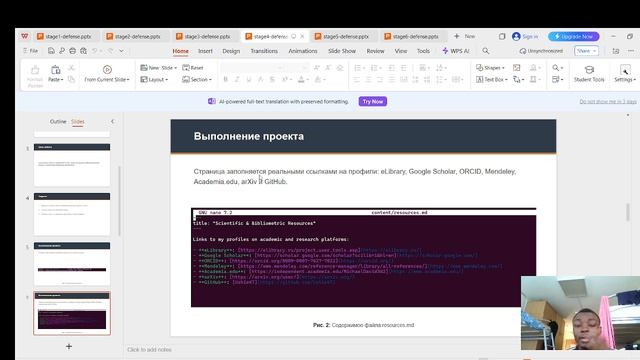Start slideshow via From Current Slide play icon
The width and height of the screenshot is (640, 360).
[x=107, y=70]
